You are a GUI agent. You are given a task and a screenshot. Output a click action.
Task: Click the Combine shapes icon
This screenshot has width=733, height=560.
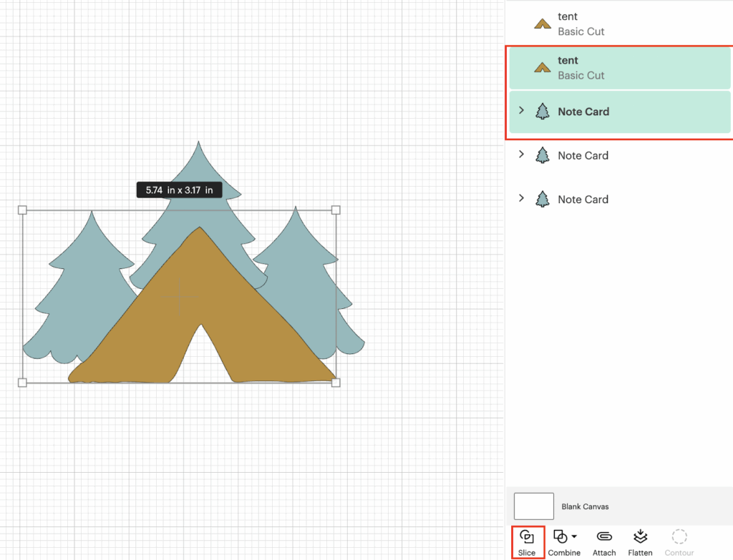560,536
